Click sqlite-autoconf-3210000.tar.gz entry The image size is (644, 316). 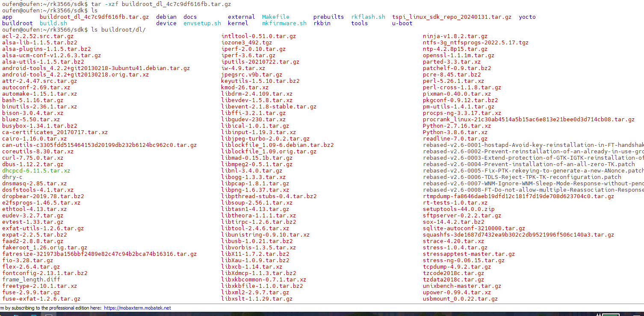(474, 228)
